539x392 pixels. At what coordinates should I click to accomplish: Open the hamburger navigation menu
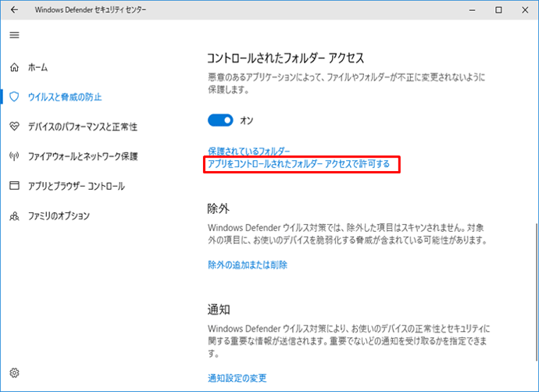[14, 35]
